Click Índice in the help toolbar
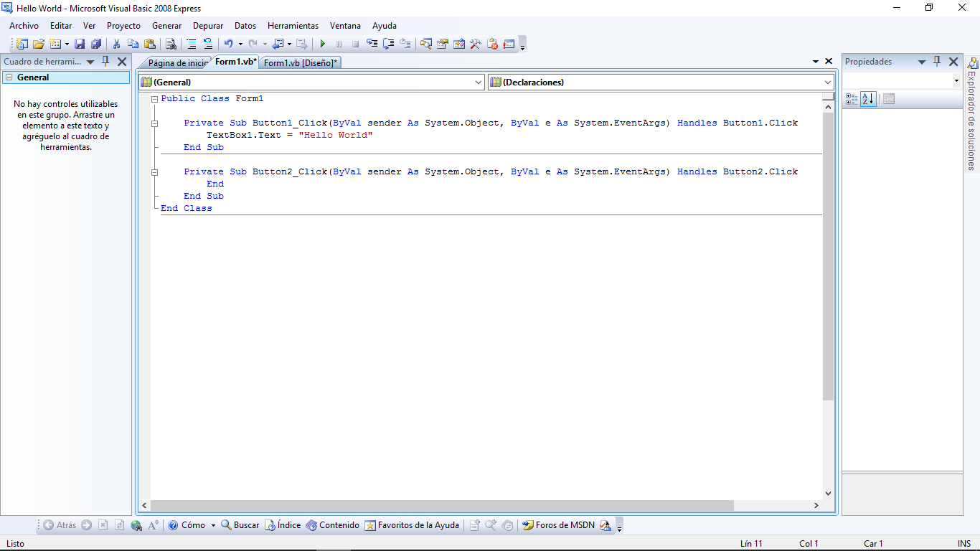 pyautogui.click(x=283, y=525)
